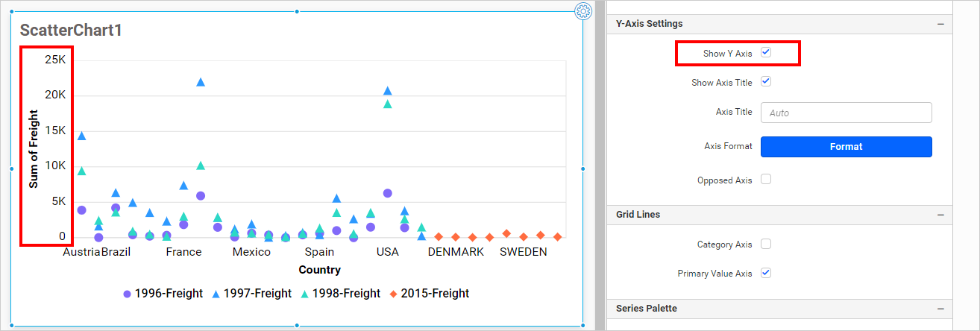980x331 pixels.
Task: Click the purple circle data point above USA
Action: coord(387,193)
